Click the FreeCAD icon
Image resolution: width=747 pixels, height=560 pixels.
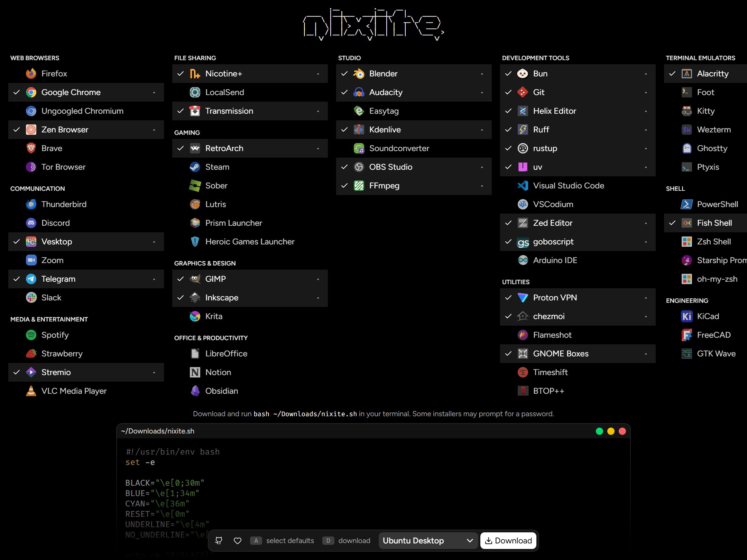click(x=687, y=335)
